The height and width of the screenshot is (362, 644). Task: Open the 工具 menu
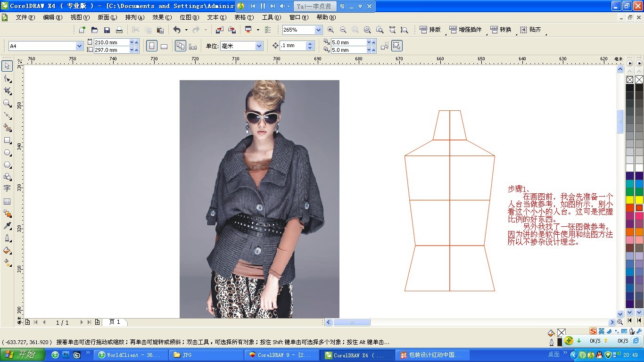click(x=272, y=17)
